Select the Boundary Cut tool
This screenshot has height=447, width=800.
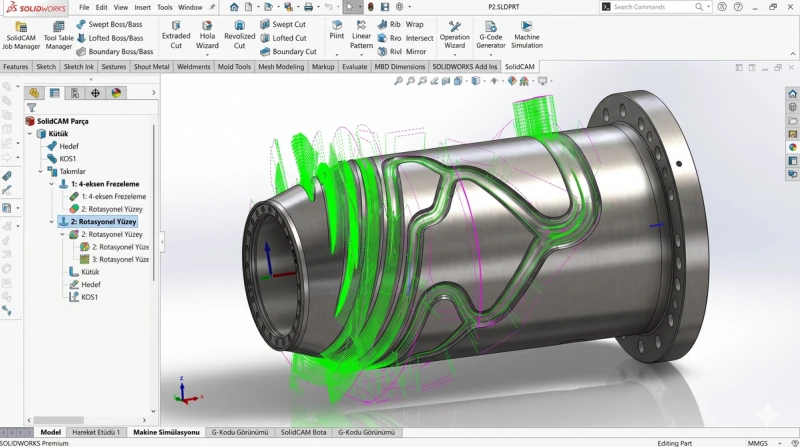(x=289, y=52)
